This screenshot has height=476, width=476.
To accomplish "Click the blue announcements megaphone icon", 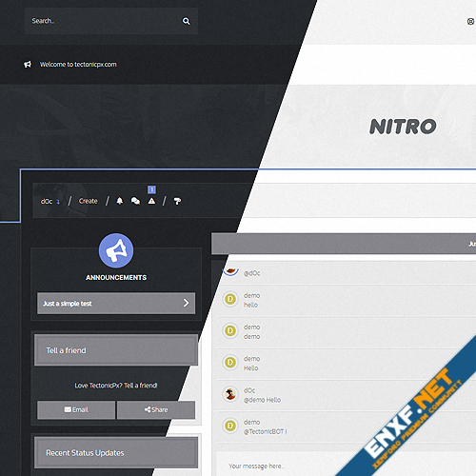I will coord(116,250).
